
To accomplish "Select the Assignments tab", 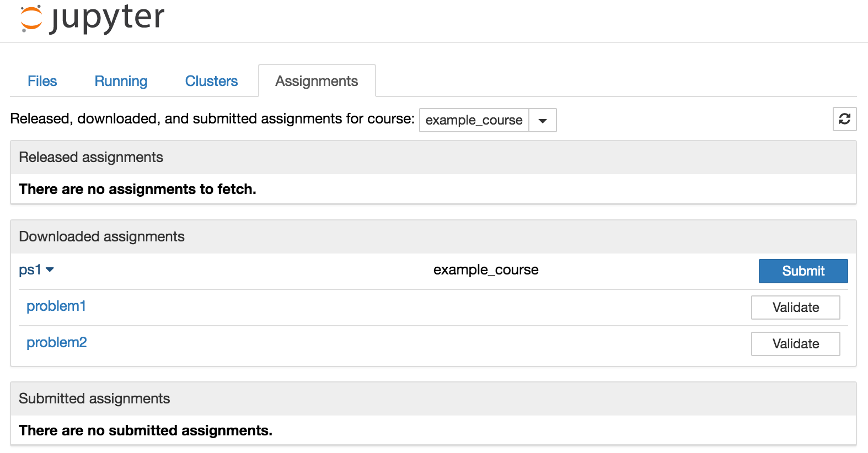I will pyautogui.click(x=317, y=81).
